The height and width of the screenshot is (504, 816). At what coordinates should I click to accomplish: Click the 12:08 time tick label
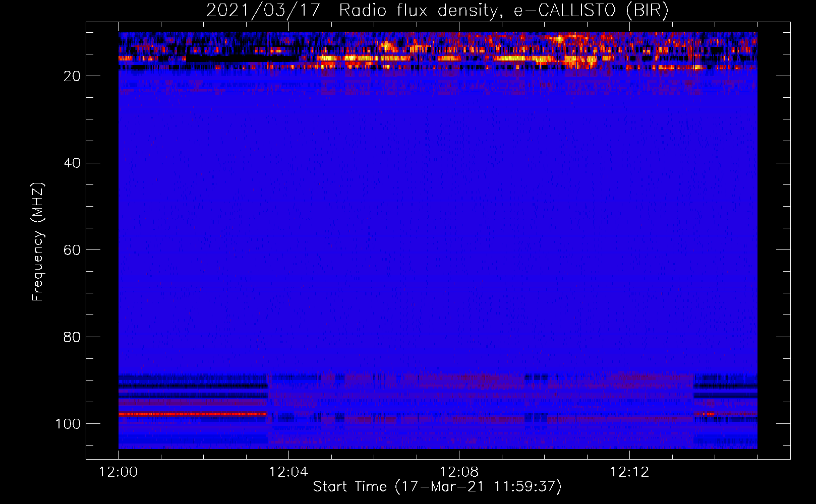(459, 472)
